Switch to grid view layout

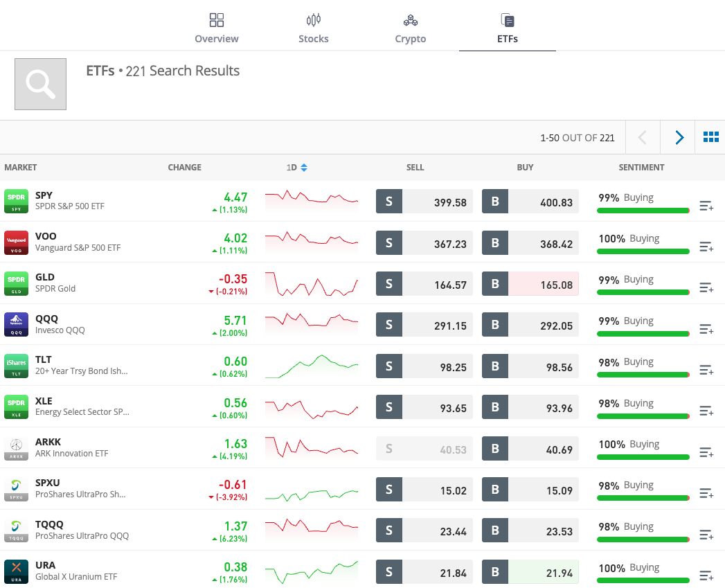(711, 137)
